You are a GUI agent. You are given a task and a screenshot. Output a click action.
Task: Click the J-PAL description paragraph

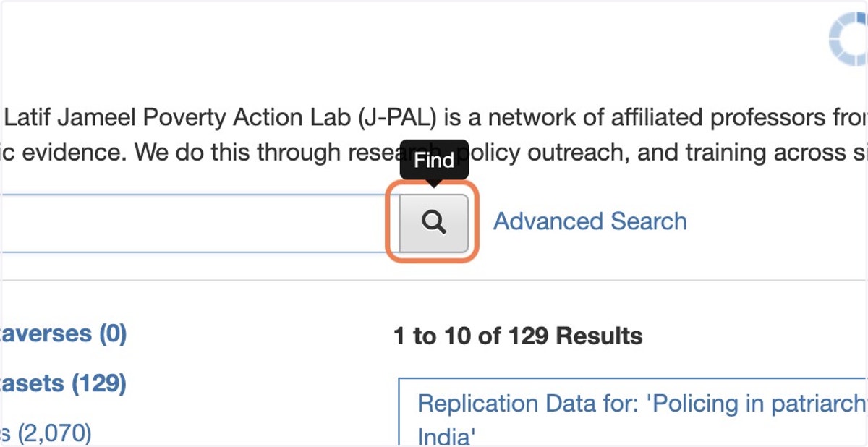coord(434,135)
